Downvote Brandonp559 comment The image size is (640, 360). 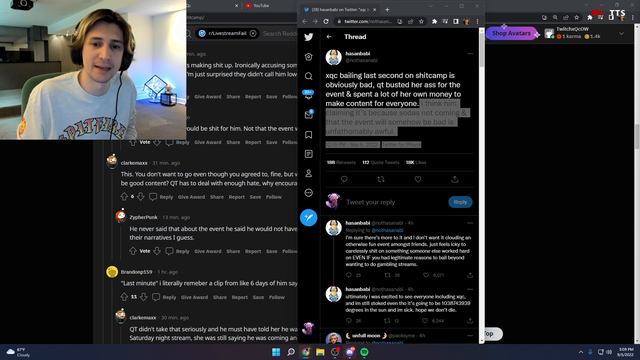pos(143,297)
